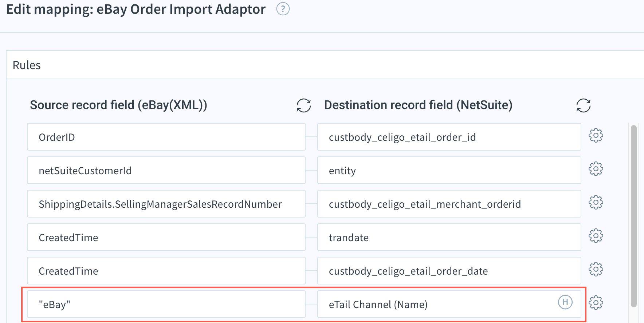This screenshot has width=644, height=323.
Task: Edit the netSuiteCustomerId source field
Action: pos(166,170)
